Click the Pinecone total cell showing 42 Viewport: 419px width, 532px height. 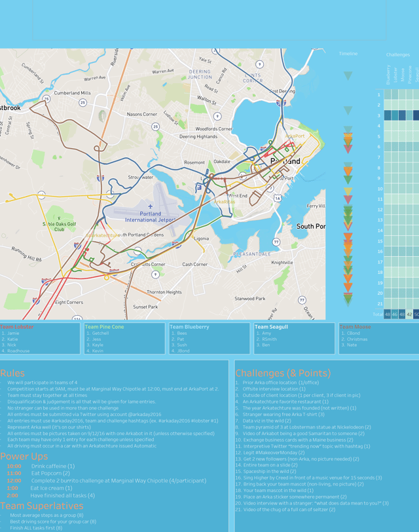(x=409, y=314)
